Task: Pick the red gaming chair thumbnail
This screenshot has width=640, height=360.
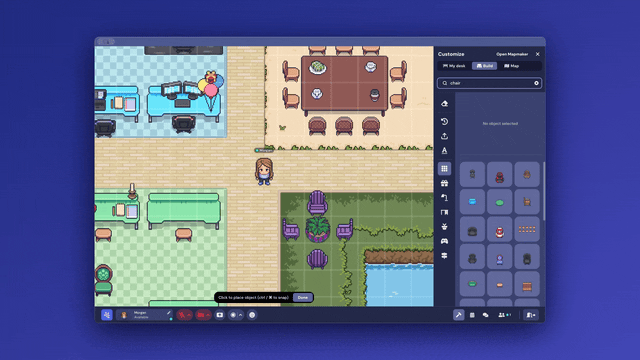Action: tap(500, 175)
